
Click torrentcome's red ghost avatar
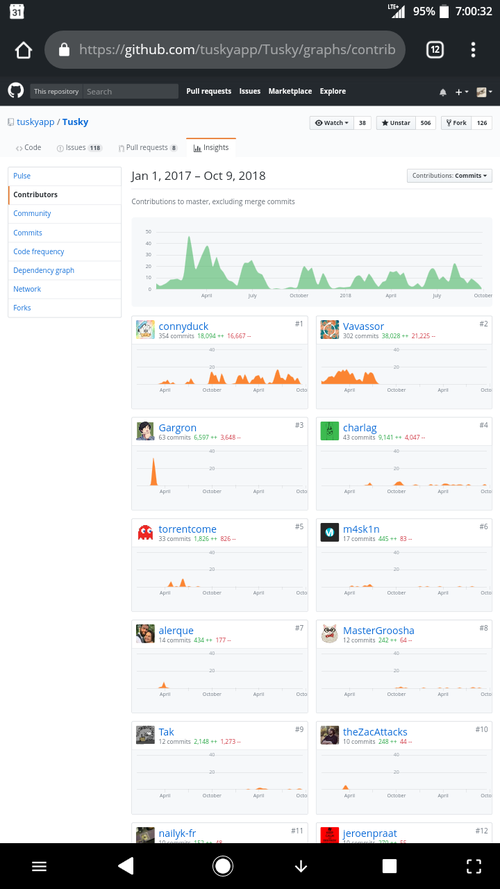[145, 532]
